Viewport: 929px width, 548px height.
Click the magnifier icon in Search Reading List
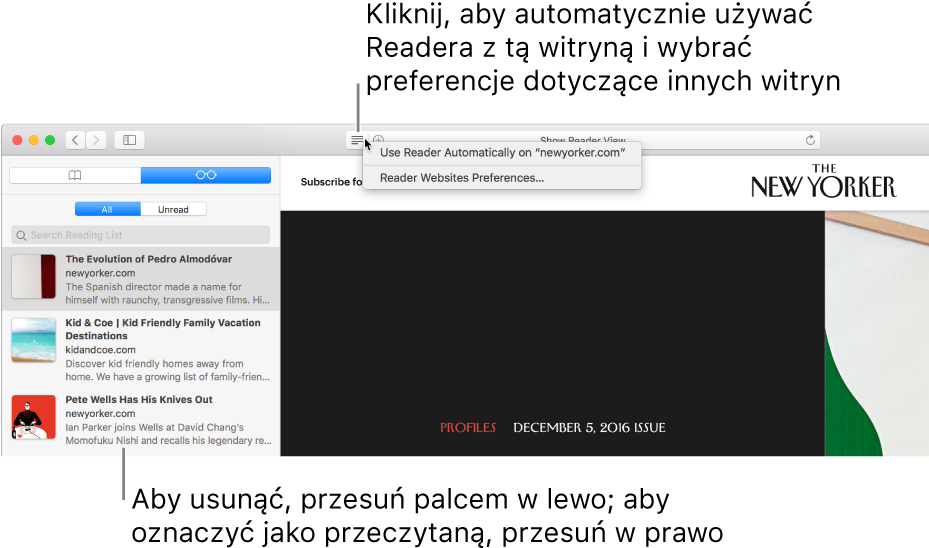coord(21,236)
